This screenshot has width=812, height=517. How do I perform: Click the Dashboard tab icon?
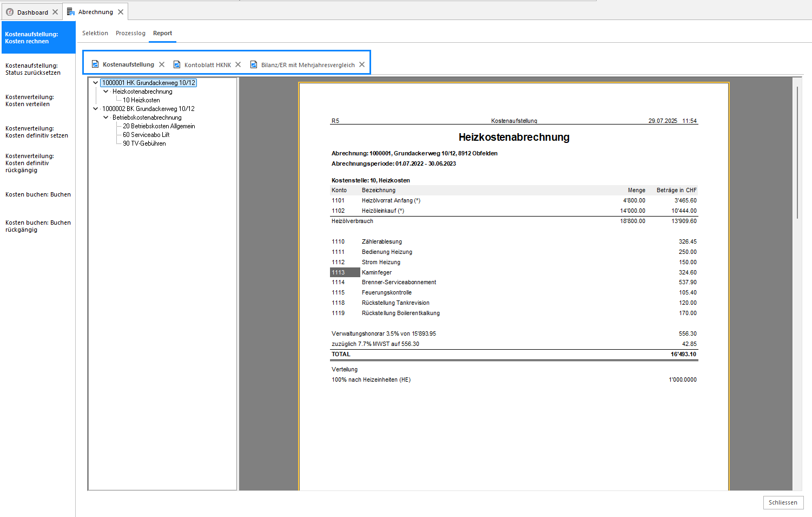[x=10, y=12]
